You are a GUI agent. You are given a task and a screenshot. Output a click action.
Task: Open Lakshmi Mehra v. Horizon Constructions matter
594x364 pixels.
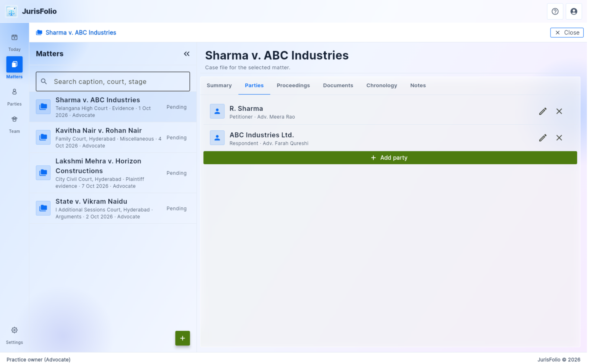click(x=113, y=173)
